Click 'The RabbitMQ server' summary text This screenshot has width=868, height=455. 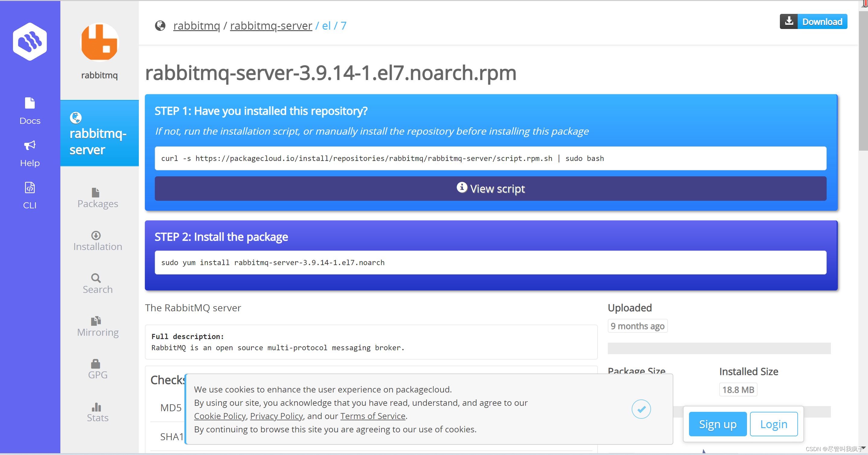[x=193, y=308]
